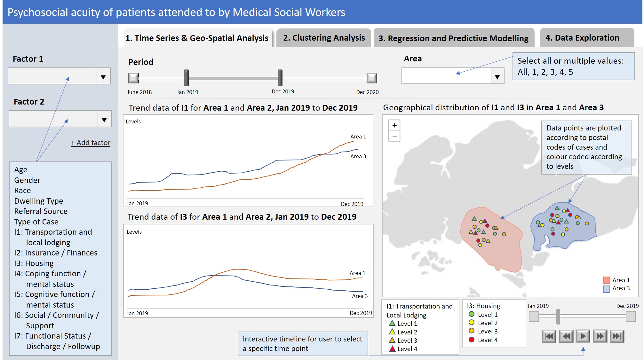Viewport: 644px width, 360px height.
Task: Open the Factor 1 dropdown arrow
Action: (x=103, y=77)
